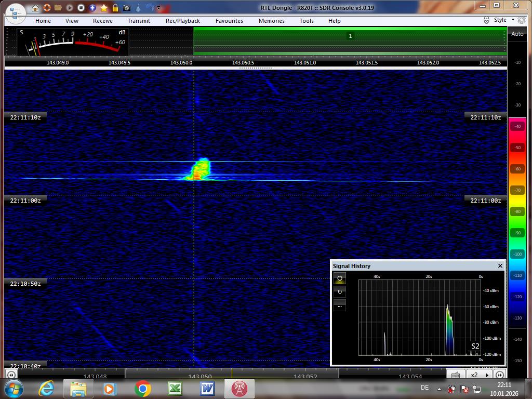Start the radio with the play icon
Image resolution: width=532 pixels, height=399 pixels.
pos(70,7)
